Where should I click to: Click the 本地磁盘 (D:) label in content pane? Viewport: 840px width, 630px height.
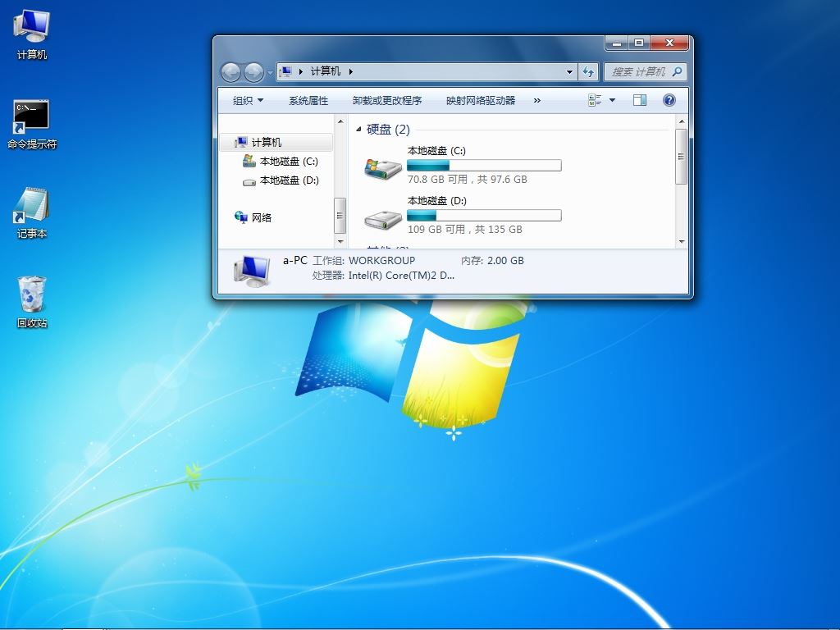pos(437,200)
